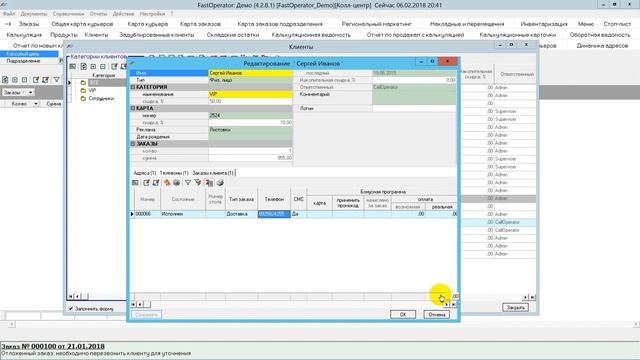Select order row 000006
640x360 pixels.
pos(293,214)
